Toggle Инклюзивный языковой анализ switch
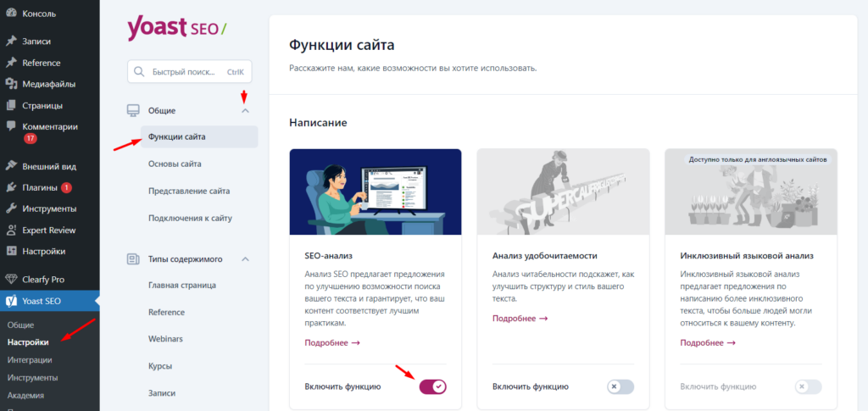Image resolution: width=868 pixels, height=411 pixels. pos(808,386)
